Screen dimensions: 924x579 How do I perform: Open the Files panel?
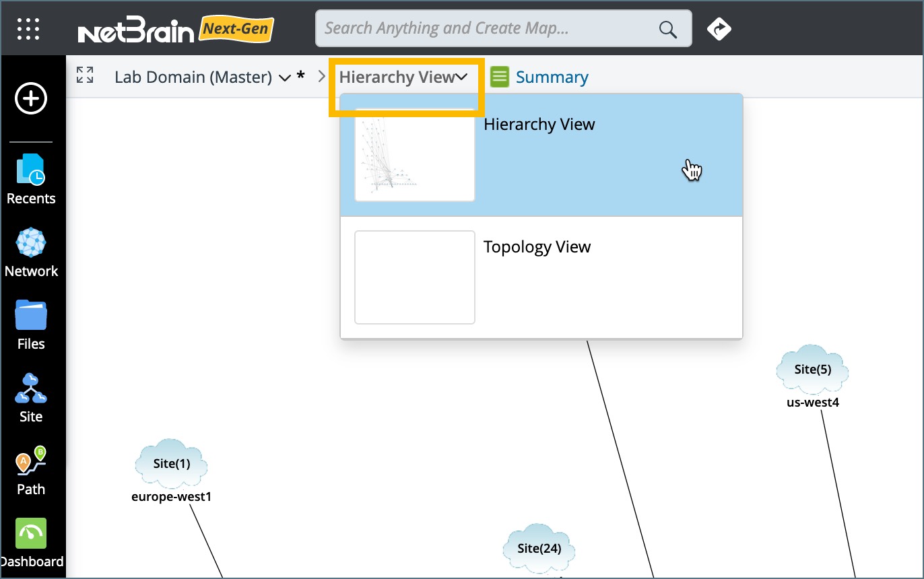click(31, 324)
